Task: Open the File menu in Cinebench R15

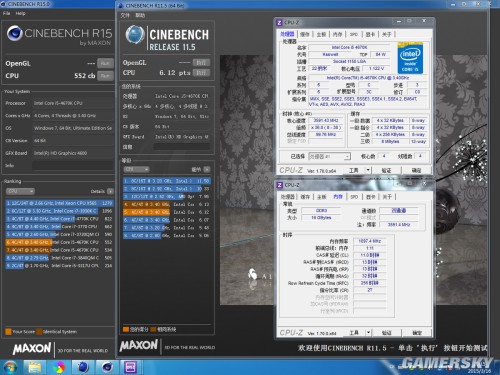Action: [x=6, y=13]
